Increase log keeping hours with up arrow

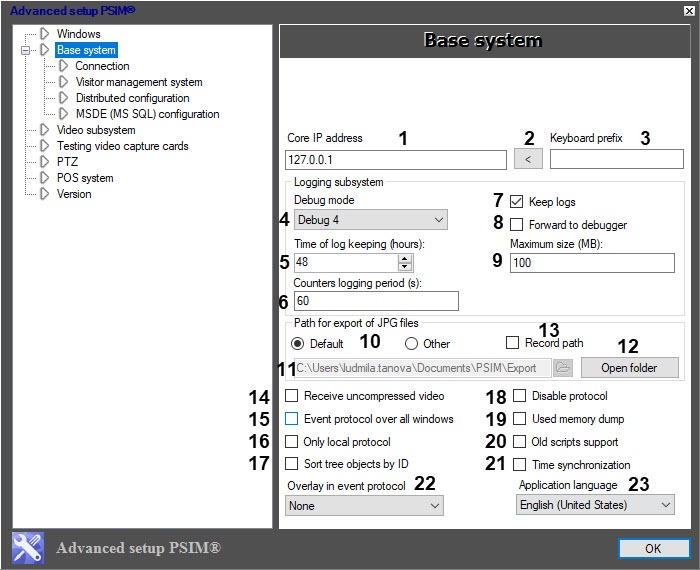[x=405, y=259]
